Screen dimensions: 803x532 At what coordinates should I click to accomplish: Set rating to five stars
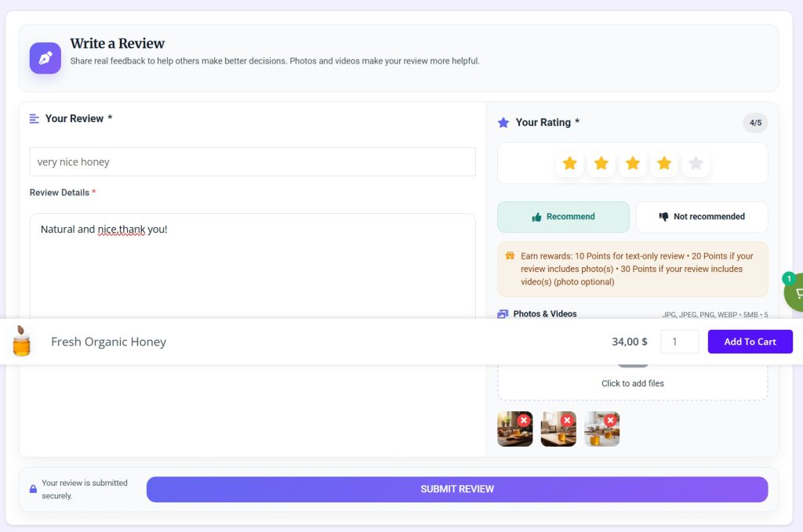[x=696, y=163]
